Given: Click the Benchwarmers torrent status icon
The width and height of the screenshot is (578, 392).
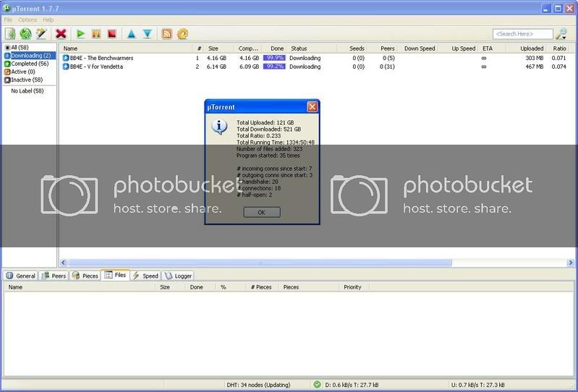Looking at the screenshot, I should point(66,58).
